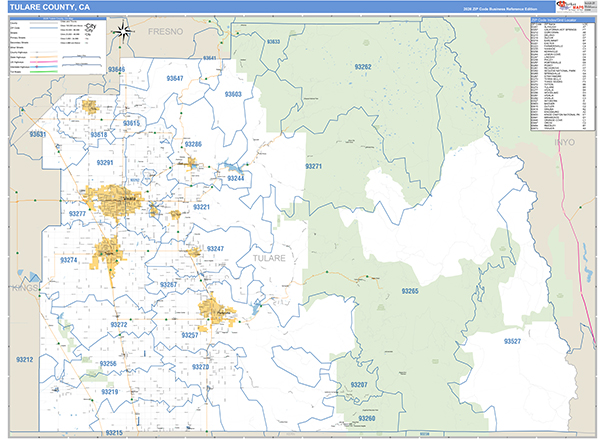
Task: Select ZIP code 93274 label
Action: tap(69, 259)
